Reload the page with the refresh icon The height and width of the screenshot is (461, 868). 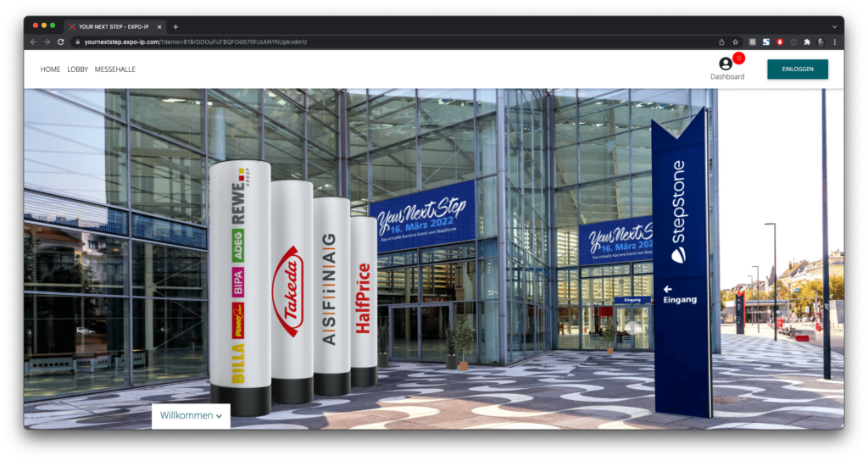[x=61, y=42]
